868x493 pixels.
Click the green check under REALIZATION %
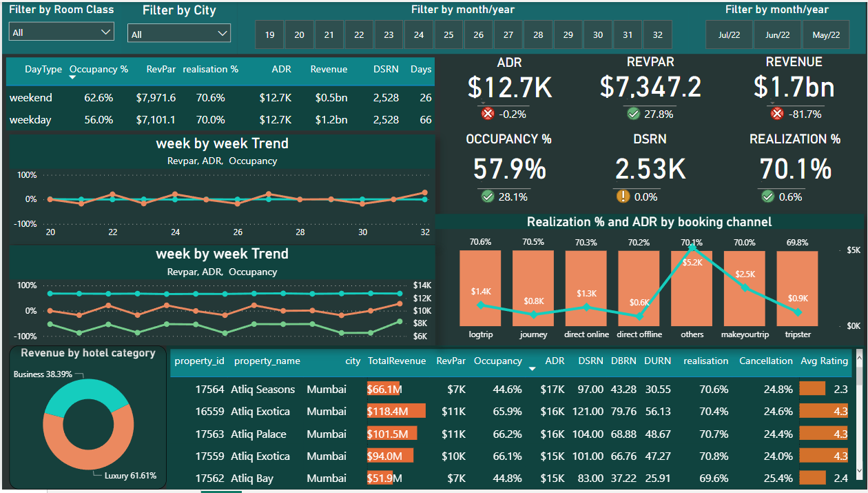pyautogui.click(x=767, y=196)
